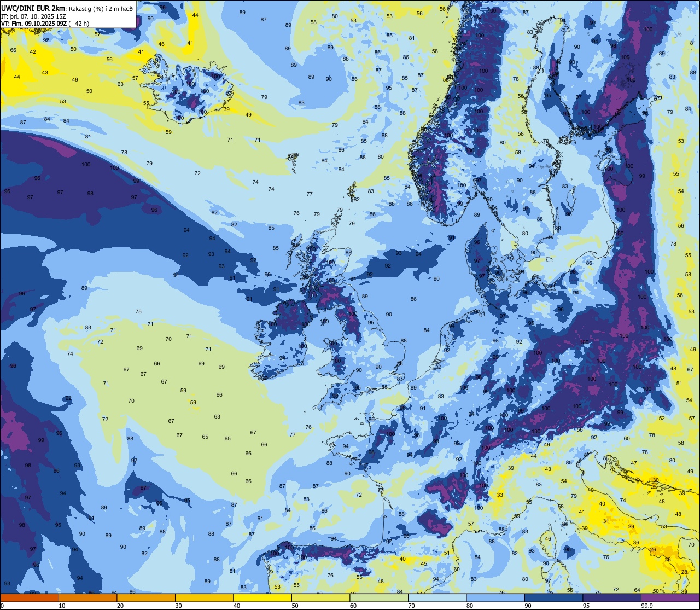
Task: Click the '45' value over northeastern Spain
Action: coord(424,564)
